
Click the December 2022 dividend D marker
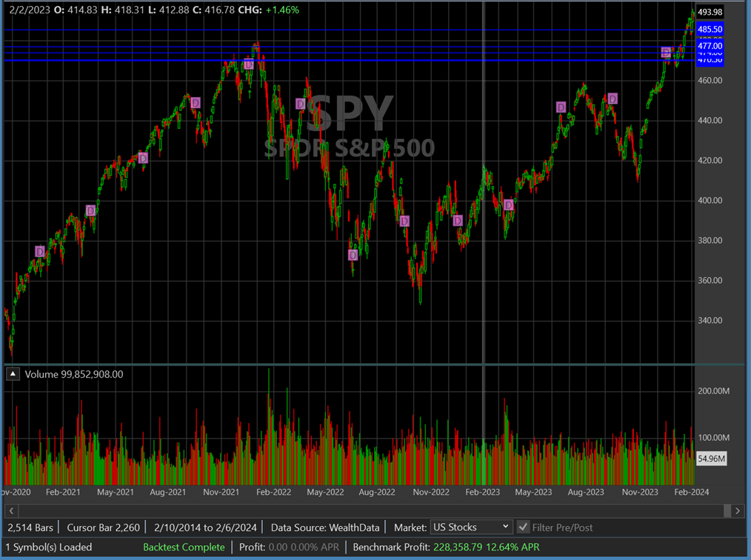(x=458, y=220)
